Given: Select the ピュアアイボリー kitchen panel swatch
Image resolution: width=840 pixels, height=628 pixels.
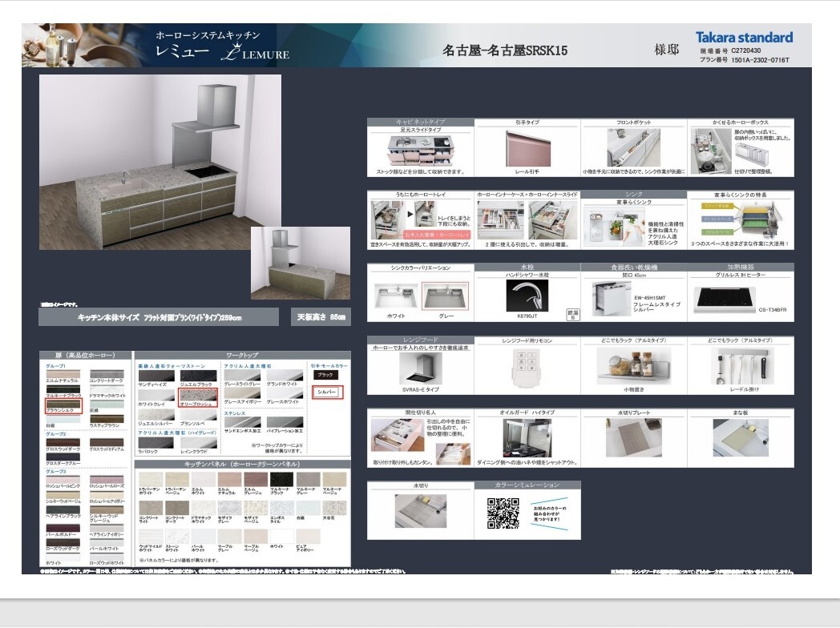Looking at the screenshot, I should [308, 537].
